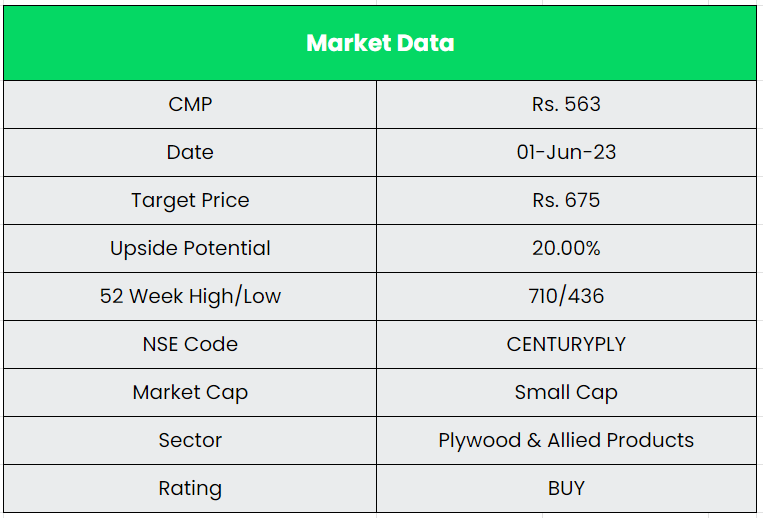Select the Market Cap label cell

pyautogui.click(x=190, y=392)
